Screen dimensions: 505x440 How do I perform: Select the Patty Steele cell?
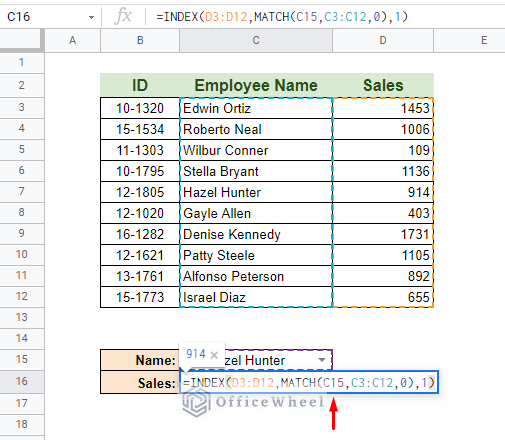click(x=256, y=255)
